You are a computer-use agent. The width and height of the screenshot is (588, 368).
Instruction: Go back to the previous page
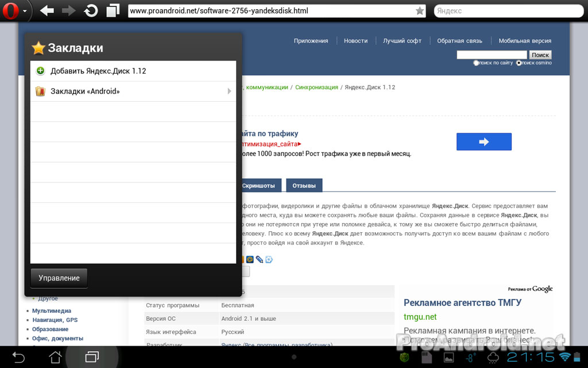(47, 10)
